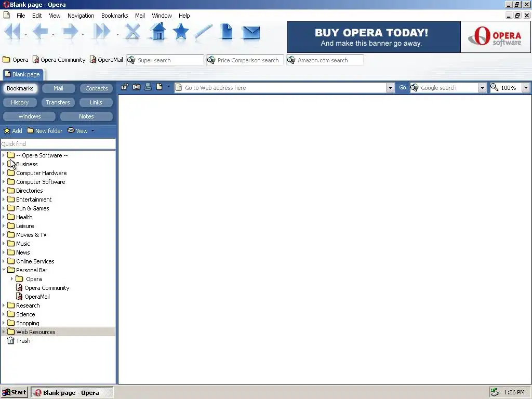Click the Amazon.com search icon
Screen dimensions: 532x399
tap(291, 60)
